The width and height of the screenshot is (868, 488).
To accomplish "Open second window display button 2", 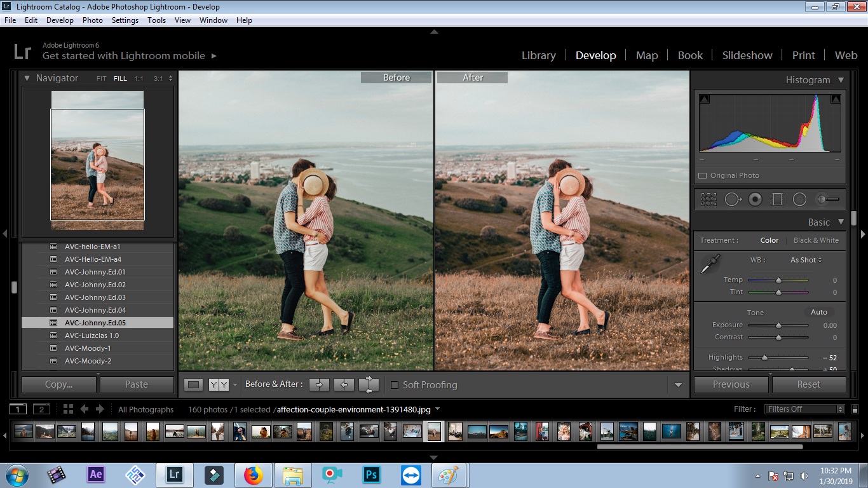I will 41,409.
